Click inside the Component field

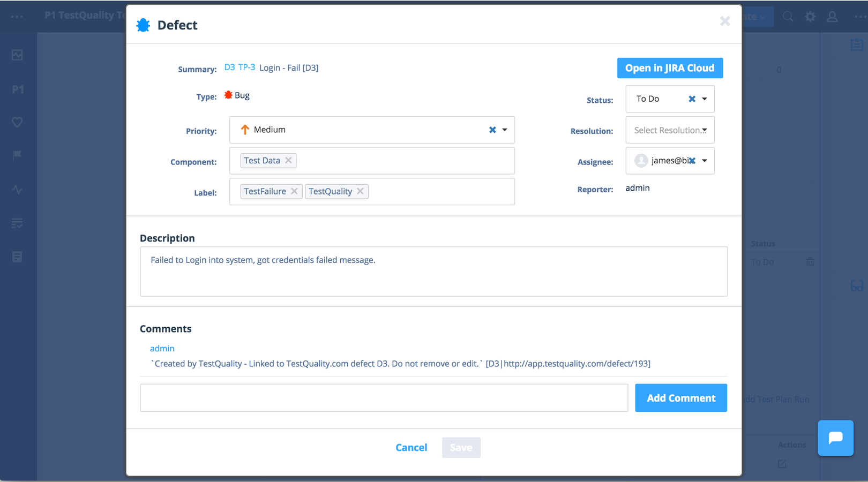point(372,161)
